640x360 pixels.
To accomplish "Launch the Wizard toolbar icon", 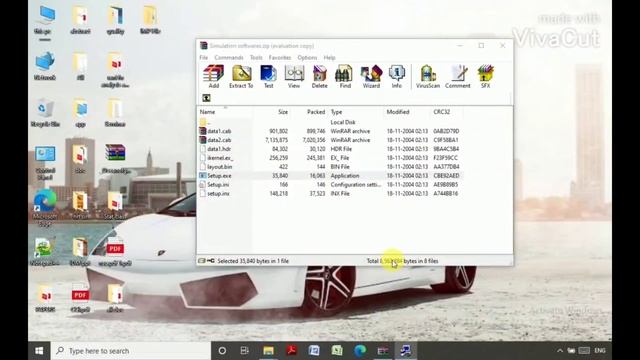I will 371,76.
